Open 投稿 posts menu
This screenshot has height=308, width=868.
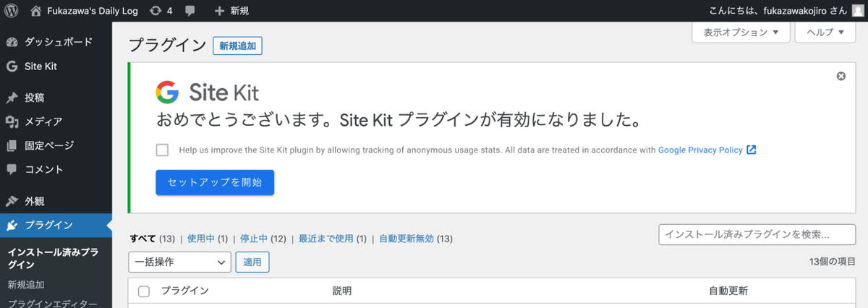pos(35,98)
